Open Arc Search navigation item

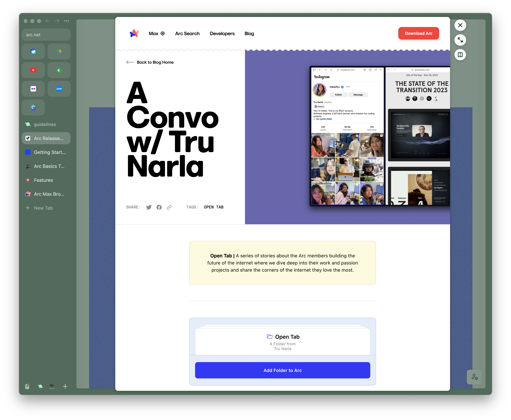[187, 33]
